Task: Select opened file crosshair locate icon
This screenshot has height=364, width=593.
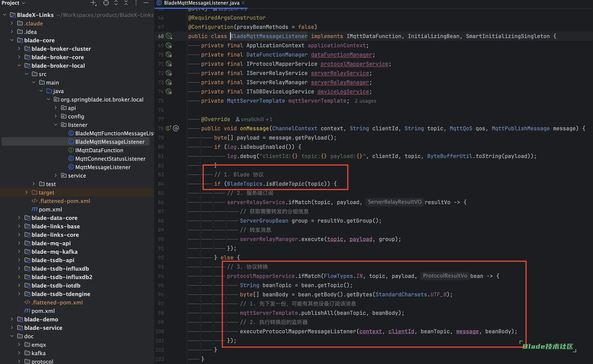Action: tap(106, 3)
